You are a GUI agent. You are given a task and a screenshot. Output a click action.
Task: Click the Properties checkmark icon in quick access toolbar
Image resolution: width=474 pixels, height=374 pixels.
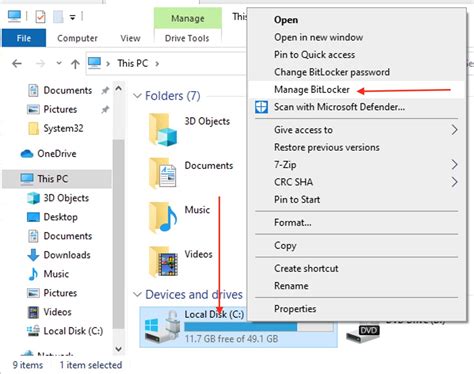click(40, 17)
